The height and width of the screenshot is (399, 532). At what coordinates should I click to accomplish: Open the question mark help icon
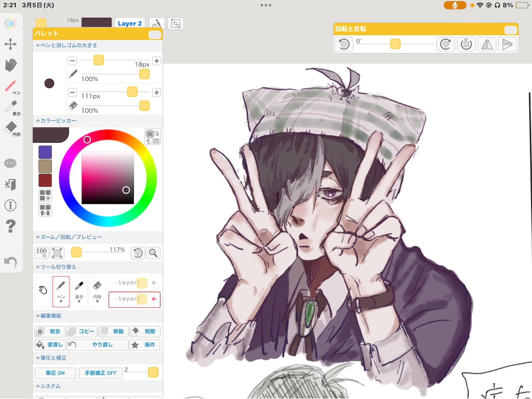(10, 226)
